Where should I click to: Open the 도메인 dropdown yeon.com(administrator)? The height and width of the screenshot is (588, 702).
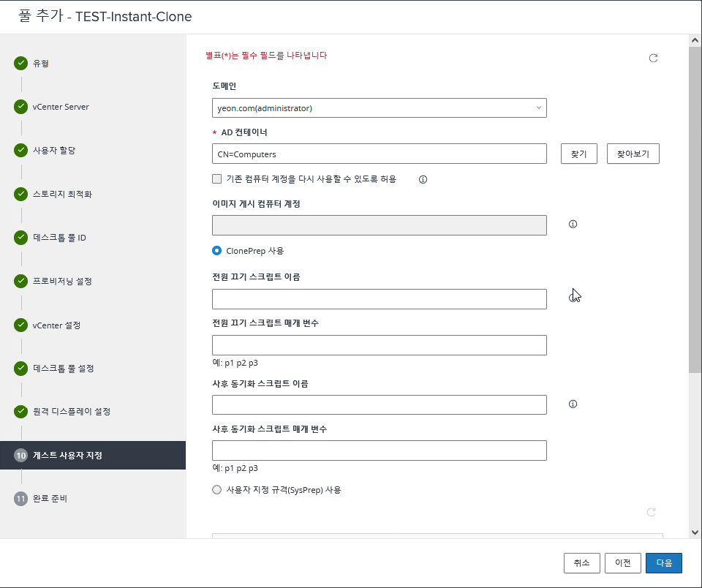pos(380,108)
